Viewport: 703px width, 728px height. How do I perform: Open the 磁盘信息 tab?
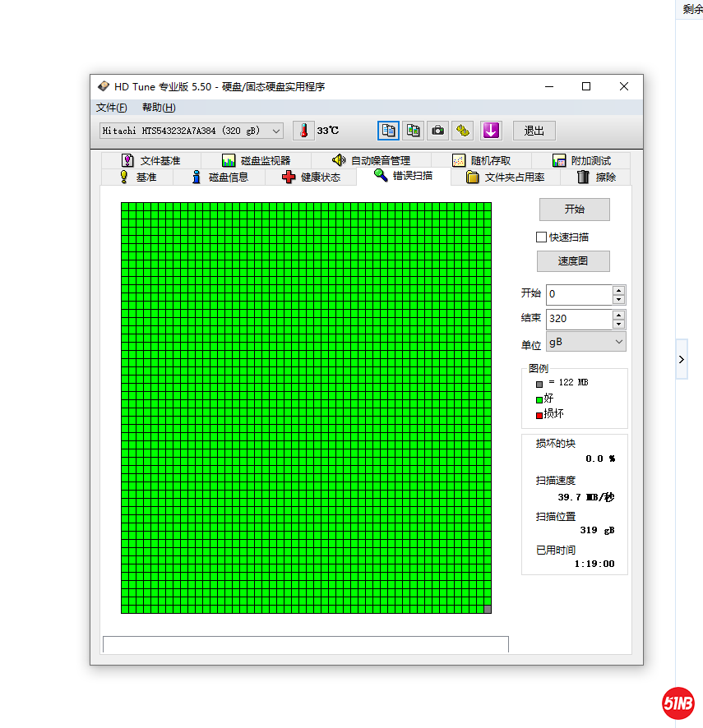[x=220, y=177]
